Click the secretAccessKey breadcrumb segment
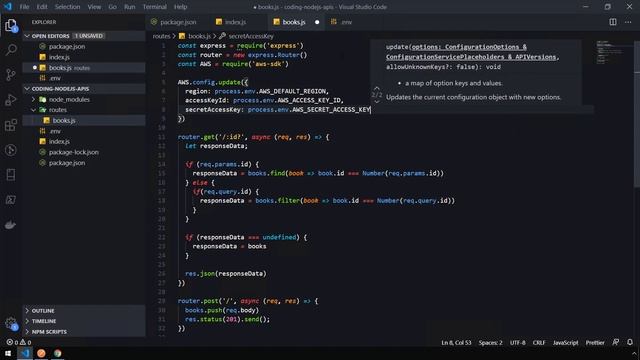640x360 pixels. click(247, 36)
